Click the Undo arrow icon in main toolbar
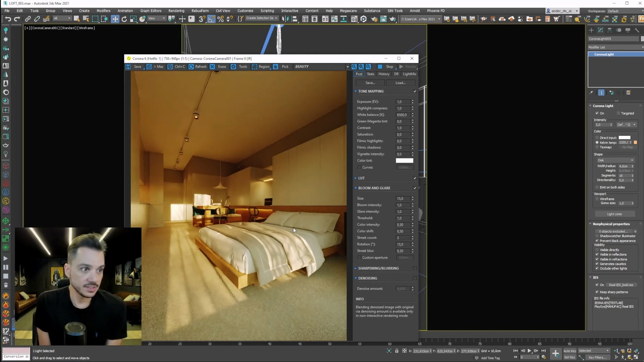Image resolution: width=644 pixels, height=362 pixels. (8, 19)
